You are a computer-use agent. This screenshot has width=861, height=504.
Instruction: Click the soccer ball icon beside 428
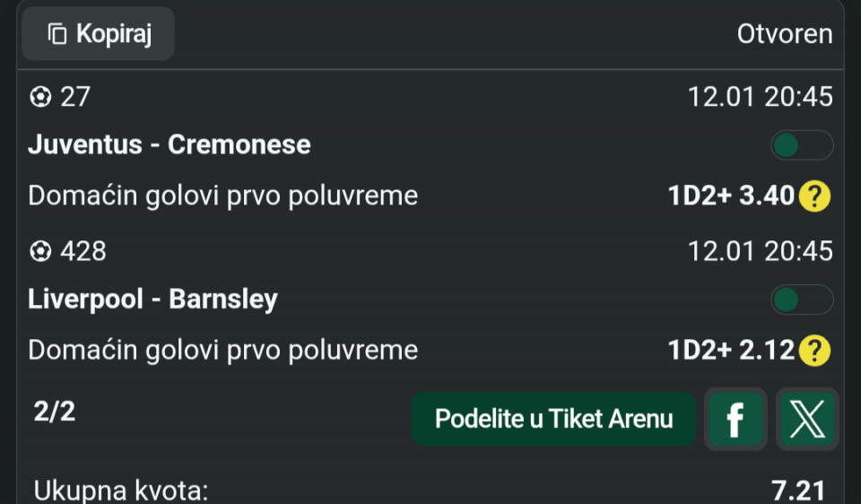(40, 252)
